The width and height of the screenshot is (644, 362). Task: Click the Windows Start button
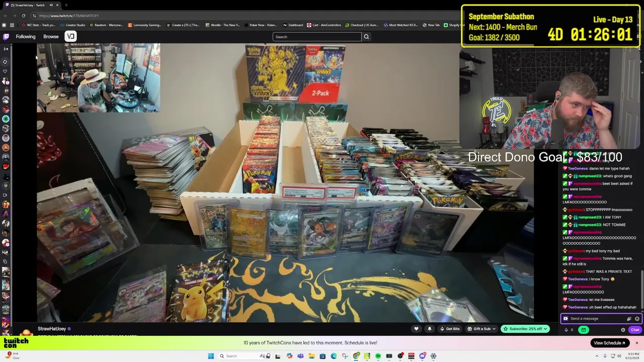click(x=211, y=356)
